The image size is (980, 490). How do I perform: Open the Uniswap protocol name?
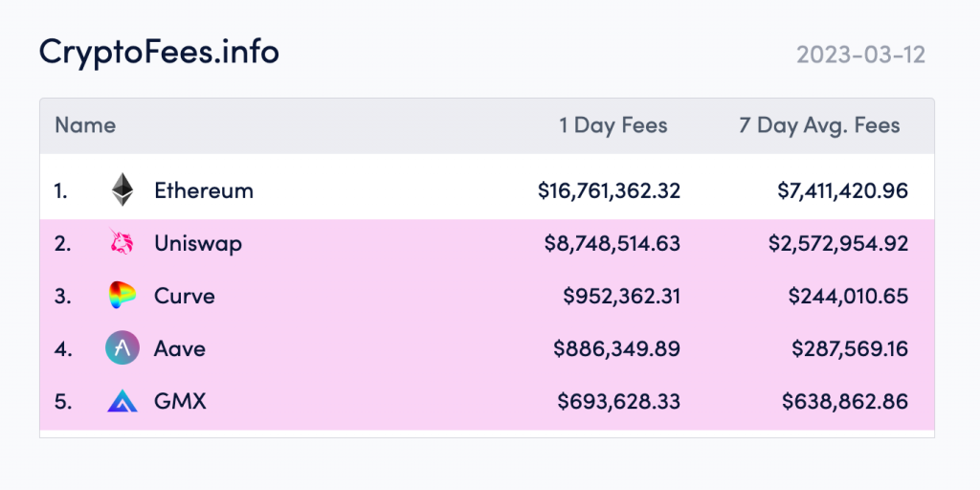[198, 243]
